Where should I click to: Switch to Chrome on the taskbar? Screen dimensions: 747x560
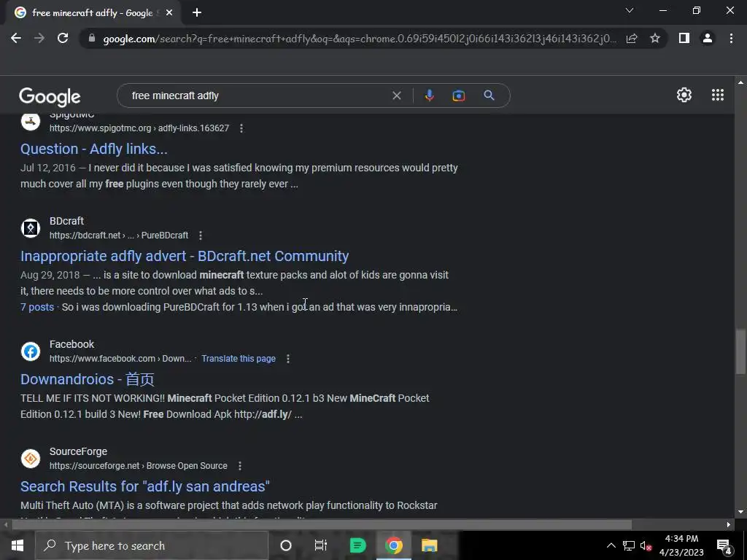pyautogui.click(x=393, y=545)
